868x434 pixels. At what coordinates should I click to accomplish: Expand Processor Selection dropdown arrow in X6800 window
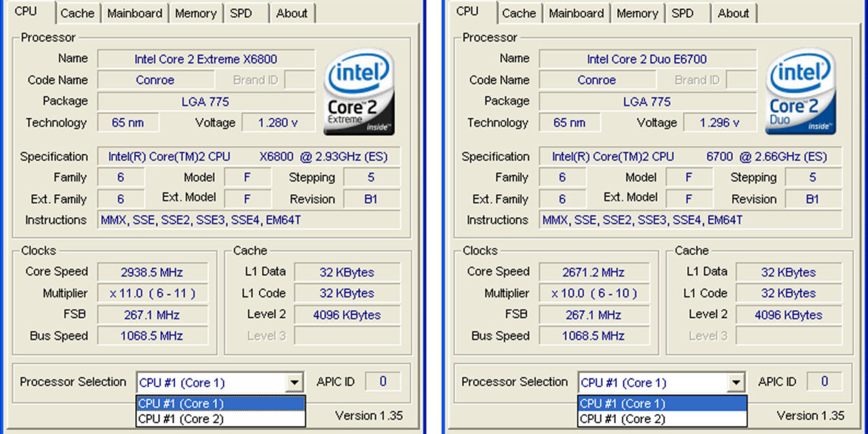tap(294, 382)
